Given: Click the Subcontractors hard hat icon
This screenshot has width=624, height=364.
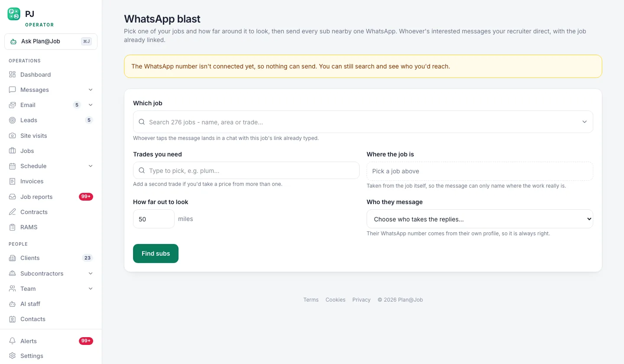Looking at the screenshot, I should coord(12,273).
